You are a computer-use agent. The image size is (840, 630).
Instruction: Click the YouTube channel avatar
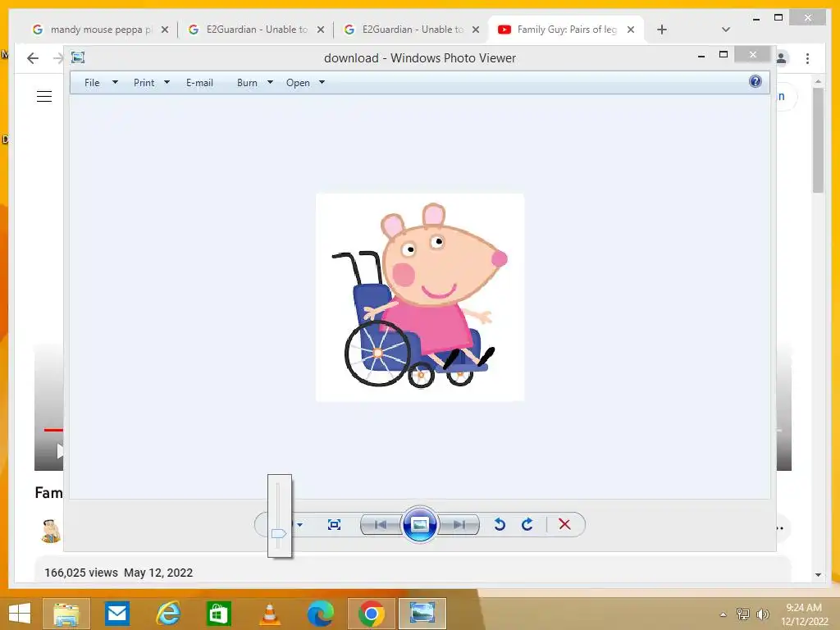coord(51,531)
